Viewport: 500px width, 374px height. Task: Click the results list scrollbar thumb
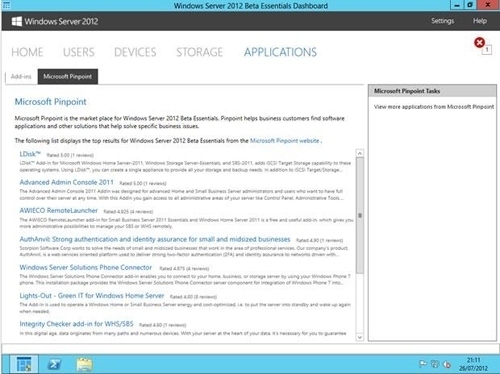(360, 215)
